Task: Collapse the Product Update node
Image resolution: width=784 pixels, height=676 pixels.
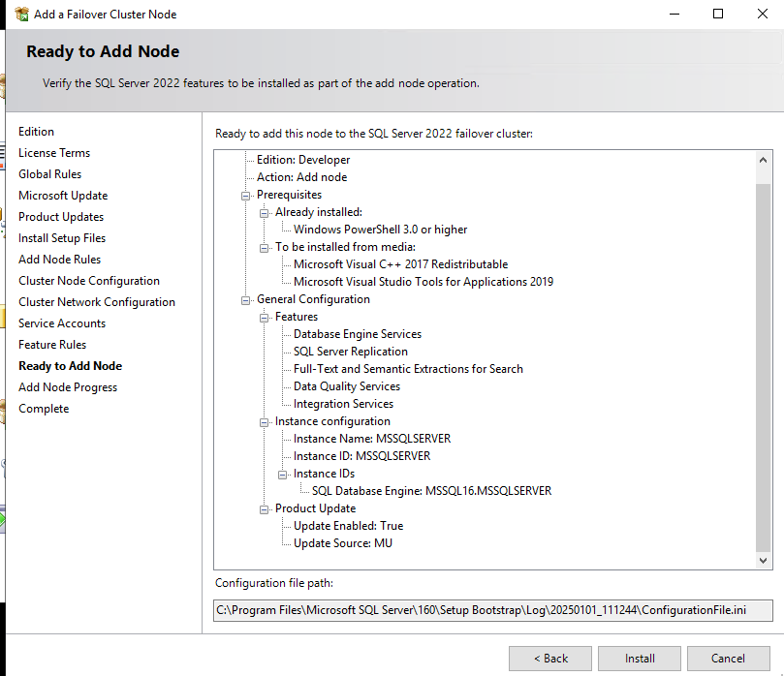Action: [x=264, y=509]
